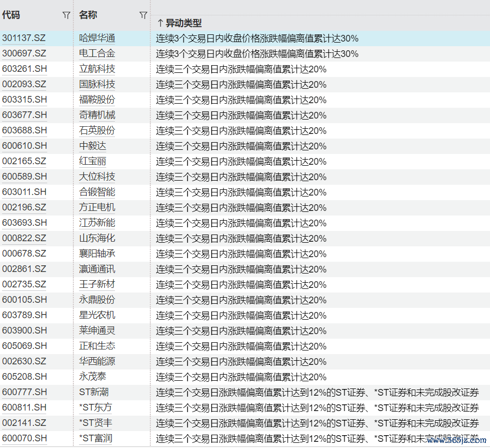Select the stock name 红宝丽
The height and width of the screenshot is (448, 490).
pos(92,161)
